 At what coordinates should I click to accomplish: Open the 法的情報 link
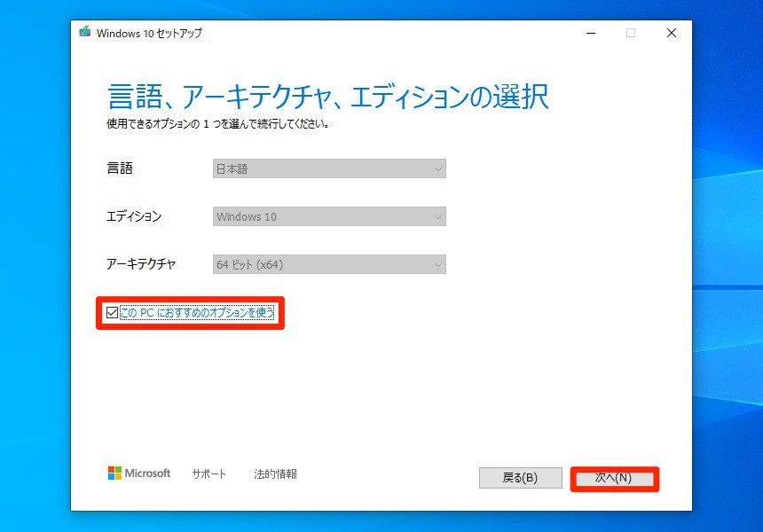coord(275,473)
